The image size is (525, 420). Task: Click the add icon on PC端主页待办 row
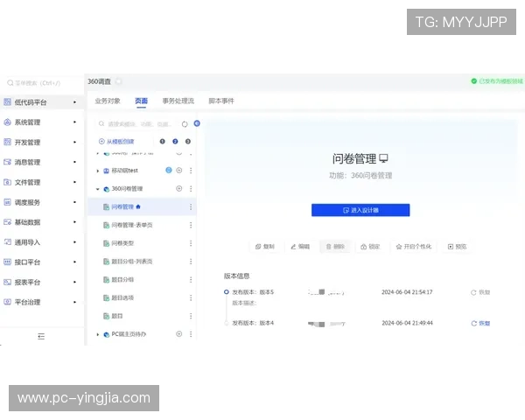179,333
